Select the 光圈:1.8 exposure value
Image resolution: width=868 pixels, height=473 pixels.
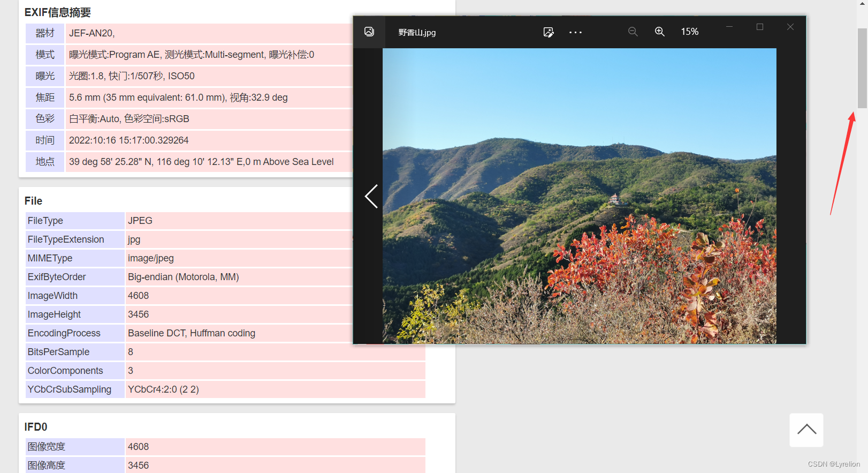click(132, 76)
